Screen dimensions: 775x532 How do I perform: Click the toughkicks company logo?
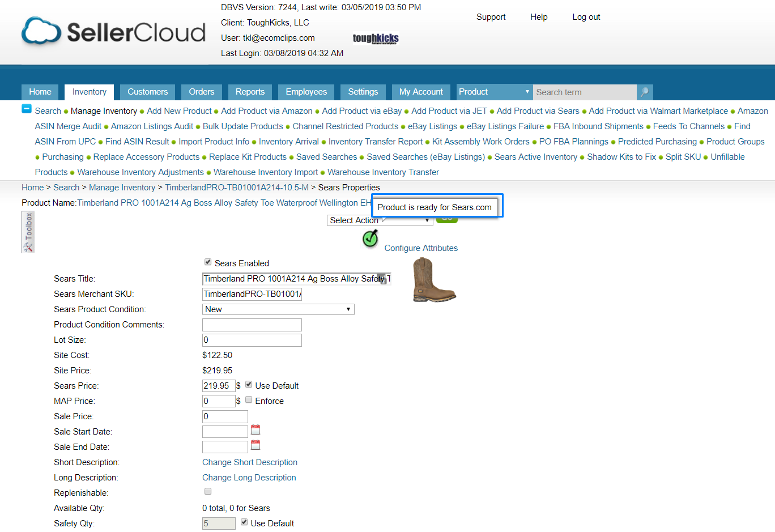coord(376,38)
